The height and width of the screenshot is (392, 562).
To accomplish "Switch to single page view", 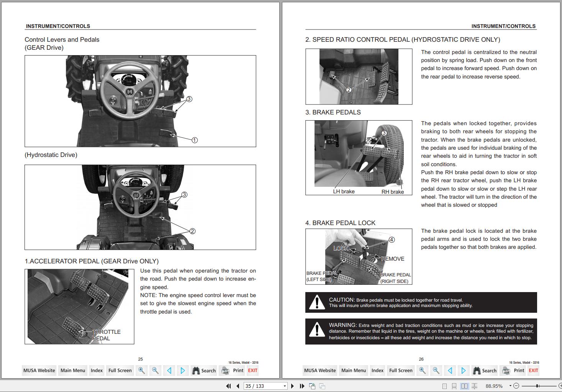I will coord(444,386).
